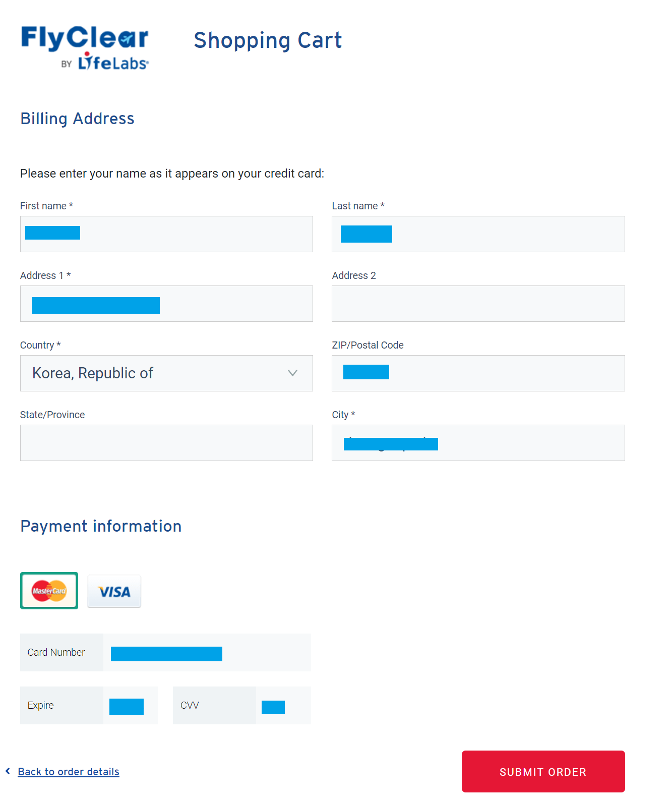The image size is (672, 801).
Task: Focus the First name field
Action: pyautogui.click(x=166, y=234)
